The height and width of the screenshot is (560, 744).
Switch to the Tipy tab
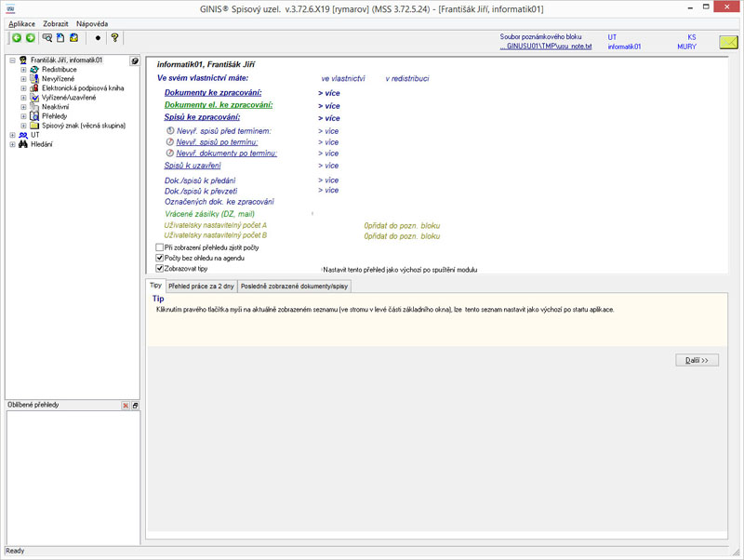(x=155, y=286)
